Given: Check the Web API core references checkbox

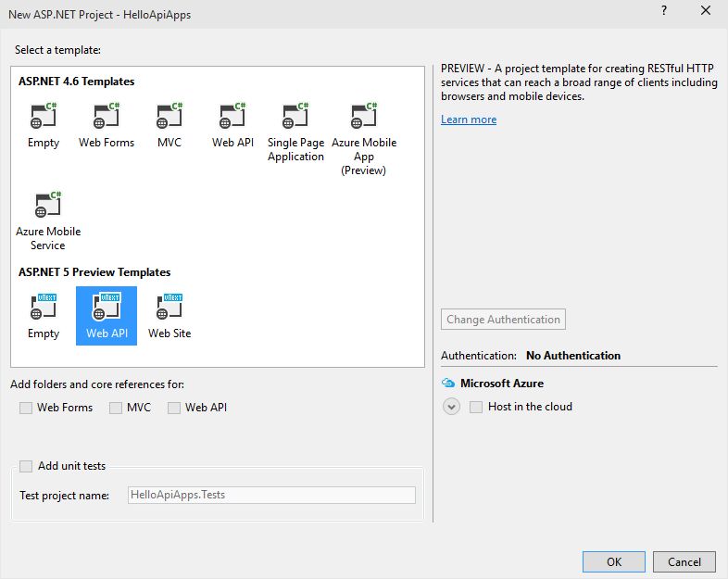Looking at the screenshot, I should [x=174, y=408].
